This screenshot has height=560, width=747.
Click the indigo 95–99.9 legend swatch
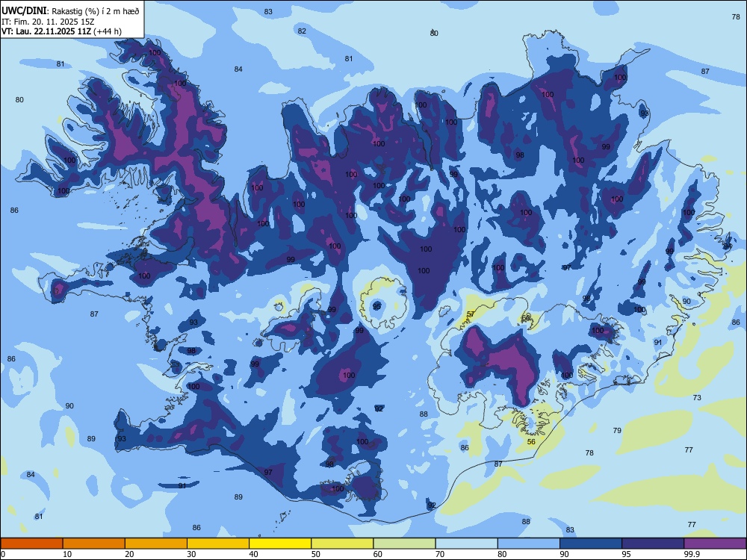tap(653, 544)
